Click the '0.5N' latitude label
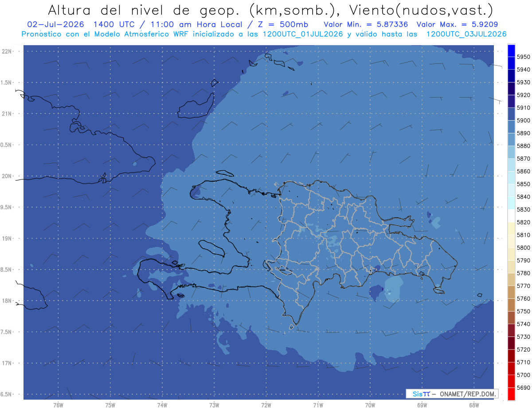 [7, 145]
